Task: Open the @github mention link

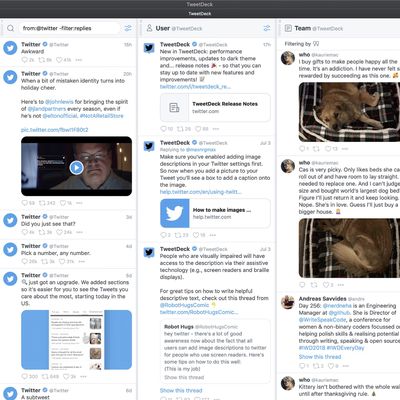Action: pyautogui.click(x=339, y=313)
